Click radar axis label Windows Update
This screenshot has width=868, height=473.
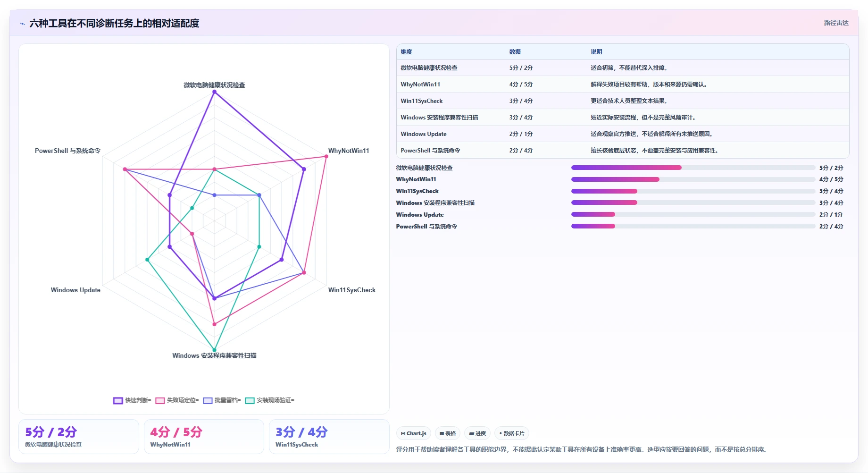pos(75,290)
